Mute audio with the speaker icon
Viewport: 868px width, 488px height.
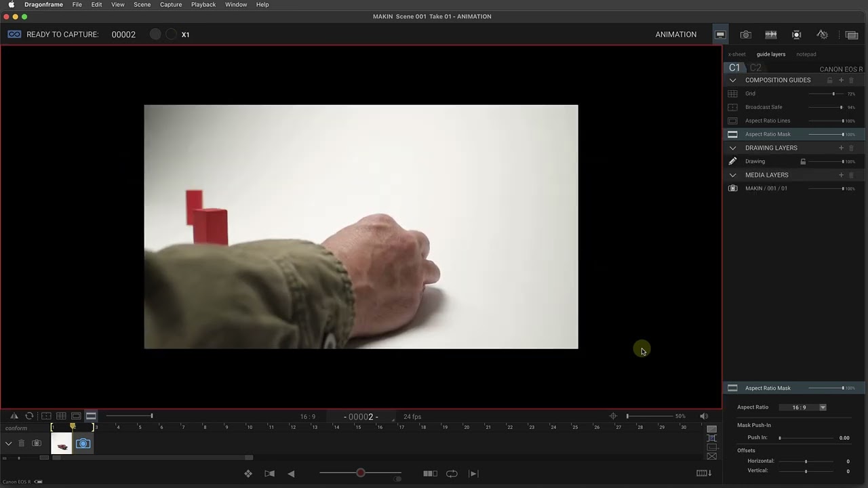point(704,416)
